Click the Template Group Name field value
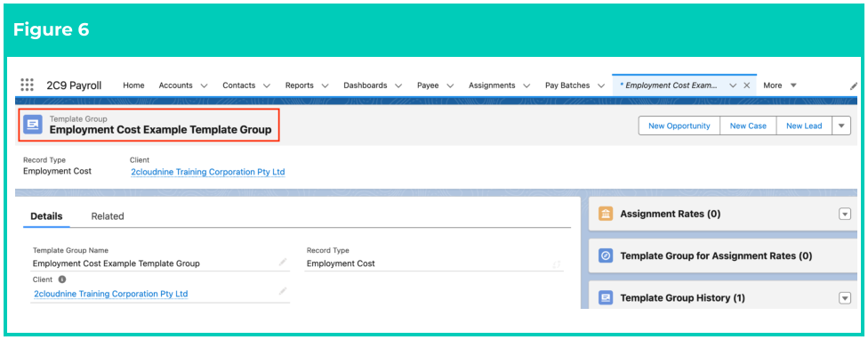 coord(117,263)
